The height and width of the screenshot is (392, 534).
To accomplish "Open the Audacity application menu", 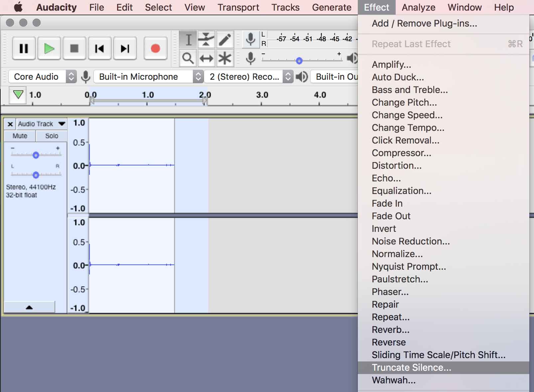I will 56,7.
